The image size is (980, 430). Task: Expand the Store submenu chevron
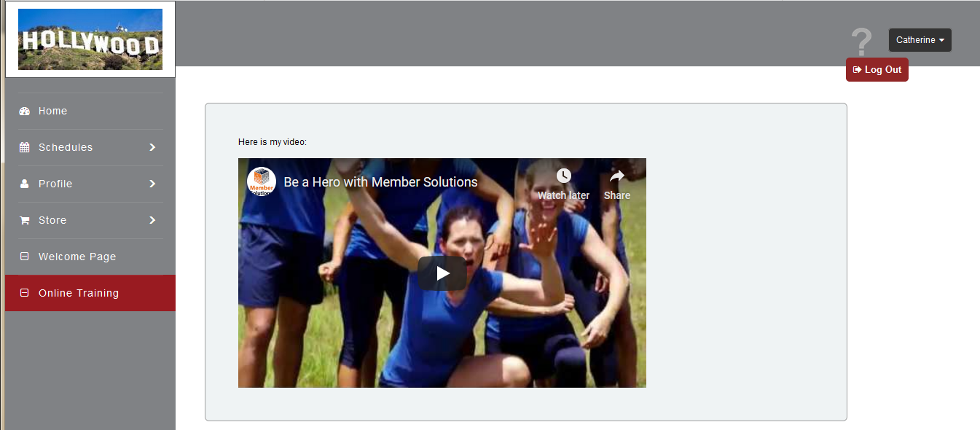click(x=152, y=220)
